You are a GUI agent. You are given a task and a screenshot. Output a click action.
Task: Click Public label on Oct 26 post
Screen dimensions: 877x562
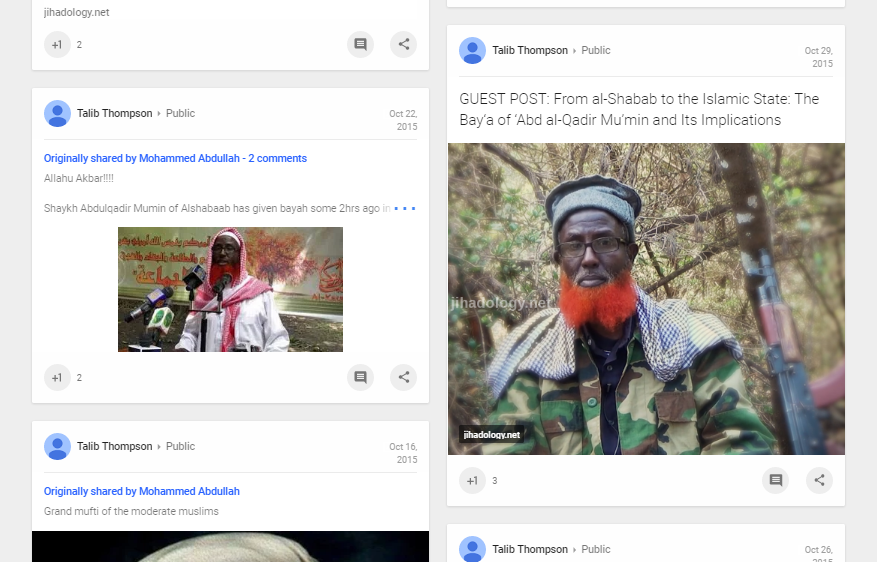596,549
